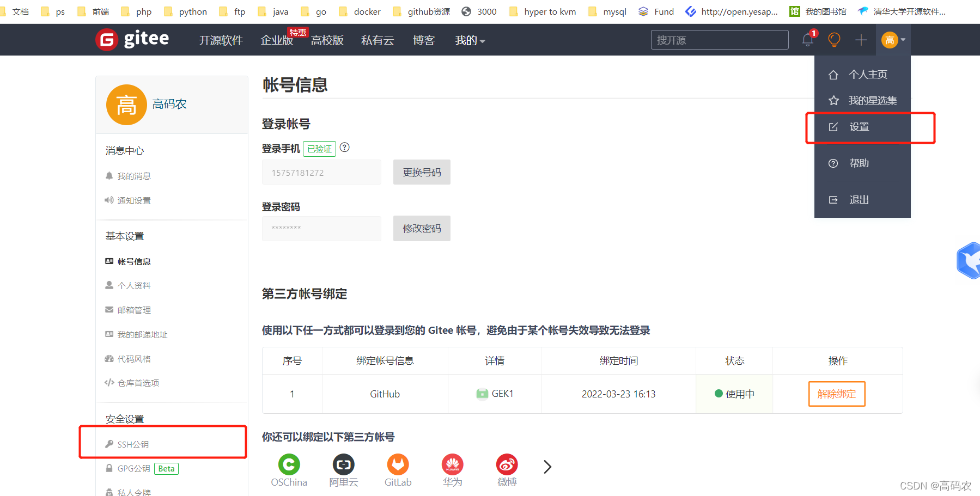980x496 pixels.
Task: Open the 清华大学开源软件 bookmark
Action: click(x=902, y=11)
